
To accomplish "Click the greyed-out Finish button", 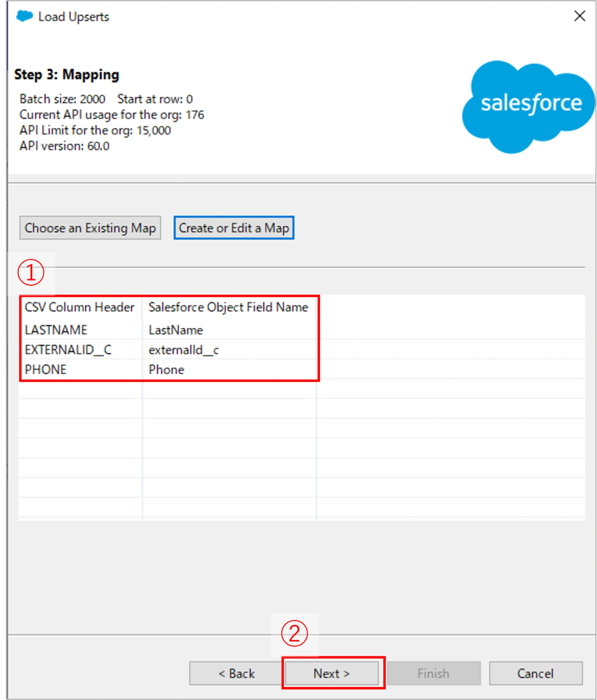I will click(x=434, y=673).
